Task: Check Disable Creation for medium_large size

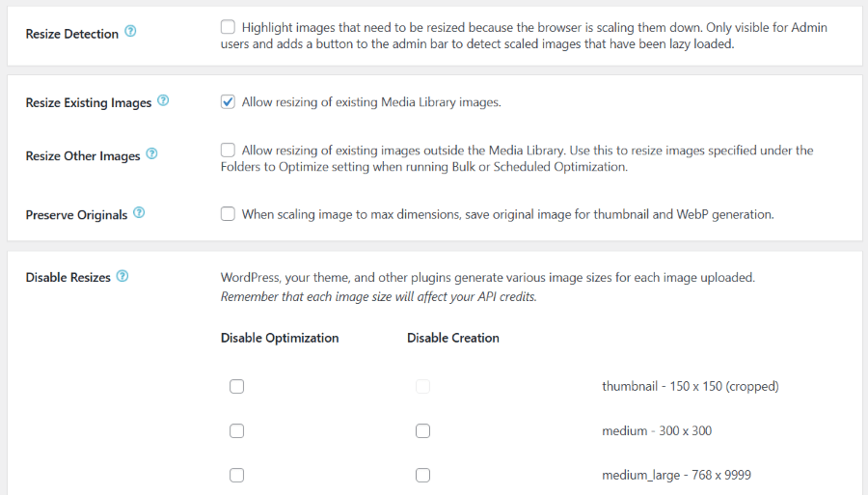Action: [423, 475]
